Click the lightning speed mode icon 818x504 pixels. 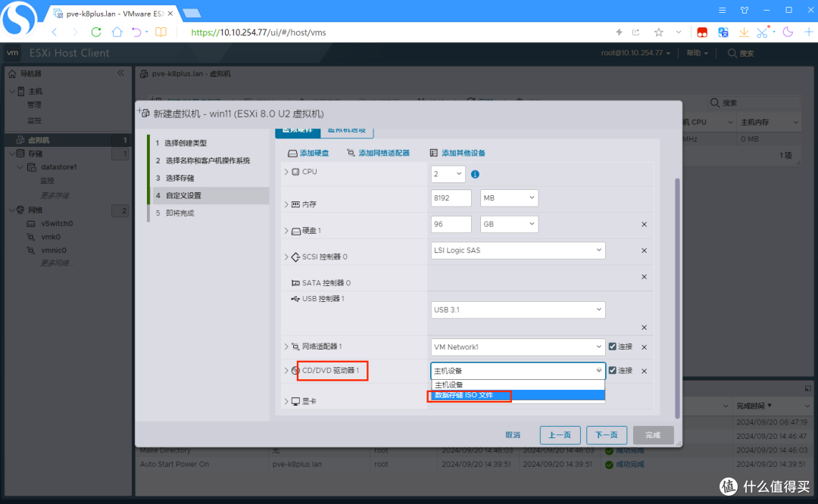click(x=619, y=33)
